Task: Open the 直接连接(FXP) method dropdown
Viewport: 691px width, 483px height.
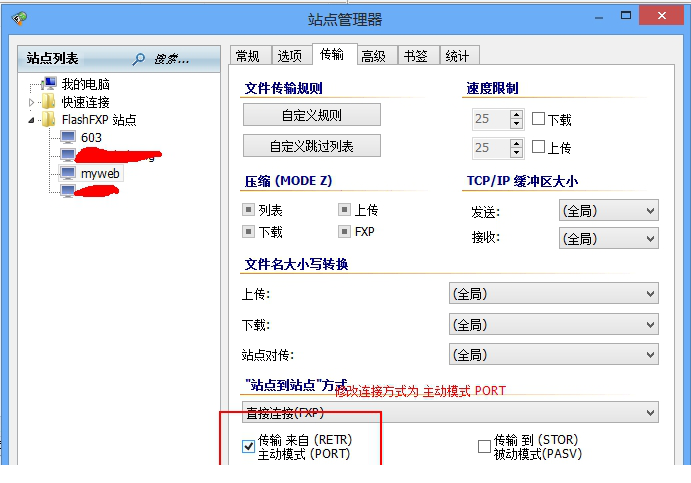Action: coord(450,412)
